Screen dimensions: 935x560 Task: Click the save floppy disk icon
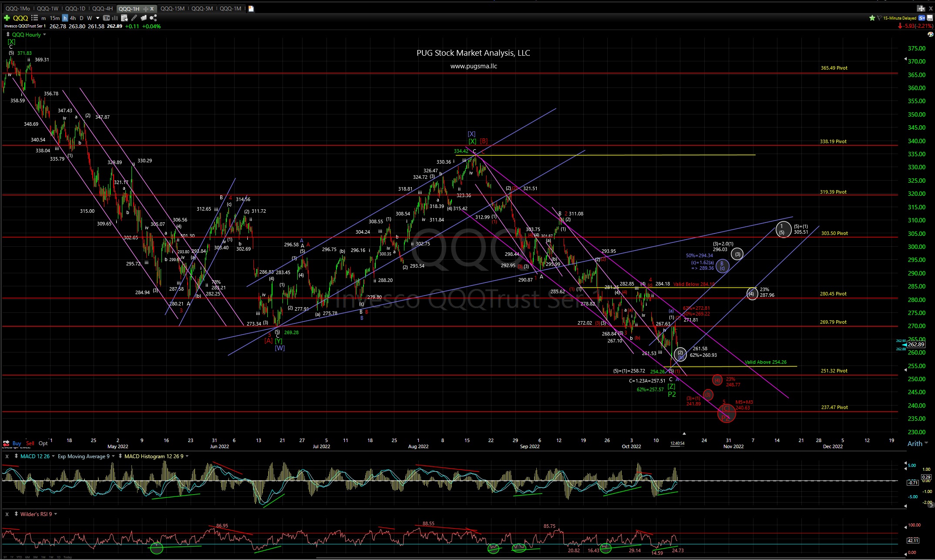point(930,18)
